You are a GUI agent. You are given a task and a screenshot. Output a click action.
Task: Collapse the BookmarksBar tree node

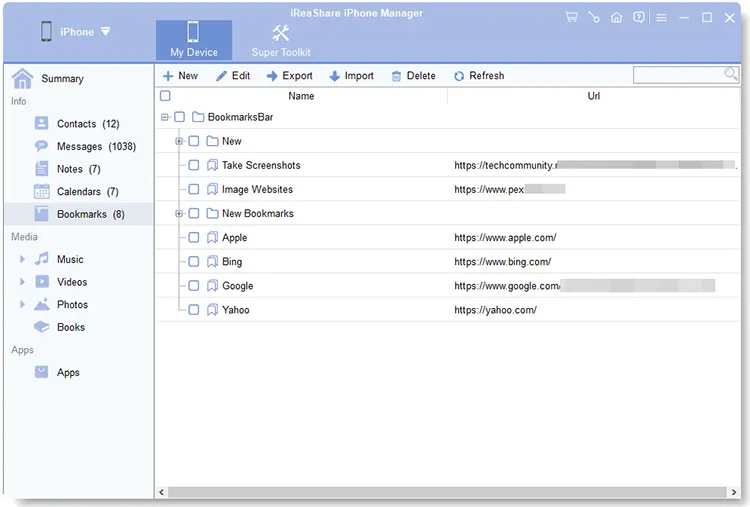click(x=165, y=117)
